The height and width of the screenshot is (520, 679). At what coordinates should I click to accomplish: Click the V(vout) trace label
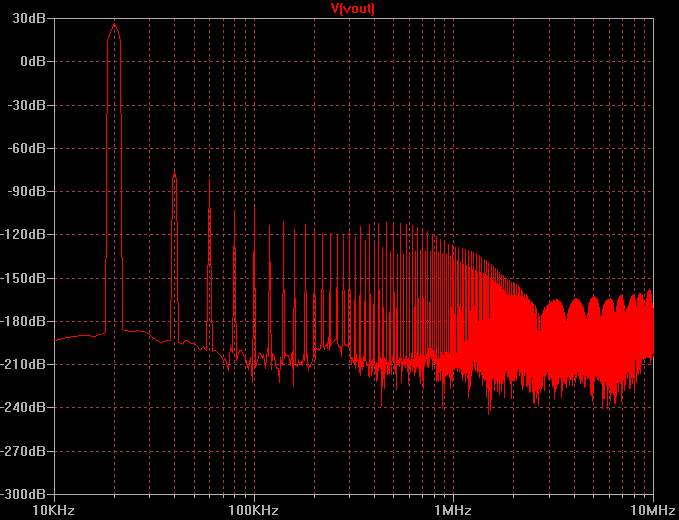coord(353,9)
